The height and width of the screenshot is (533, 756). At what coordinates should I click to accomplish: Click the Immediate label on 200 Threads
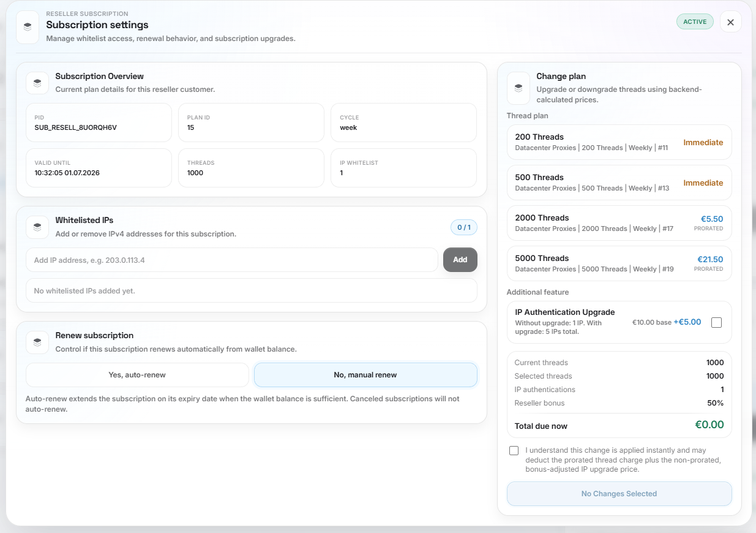click(703, 142)
